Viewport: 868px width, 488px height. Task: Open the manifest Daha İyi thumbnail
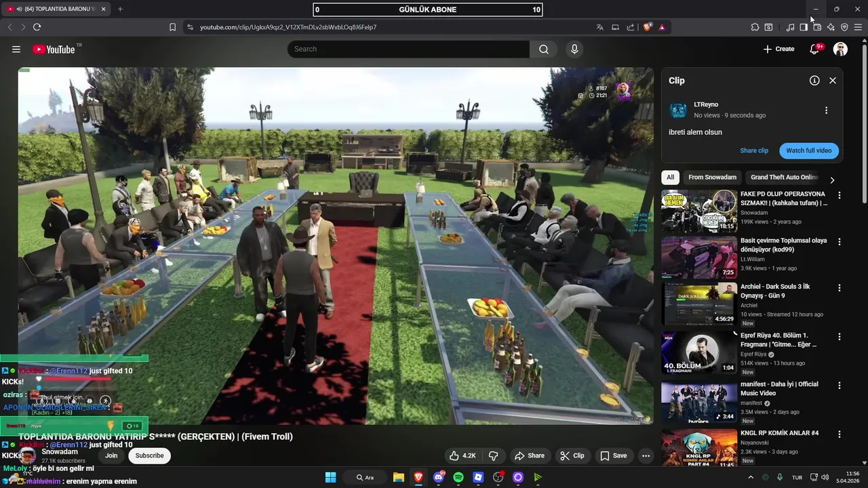(698, 402)
